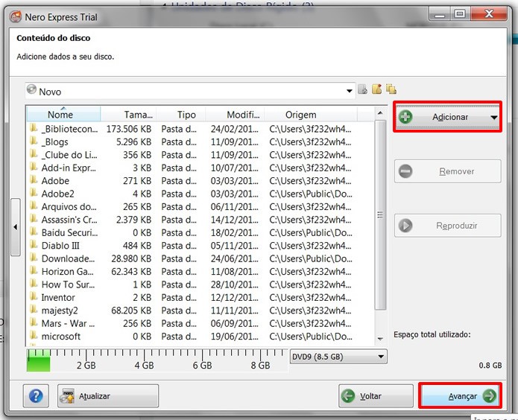Viewport: 518px width, 420px height.
Task: Click the 28.980 KB size cell
Action: pos(131,258)
